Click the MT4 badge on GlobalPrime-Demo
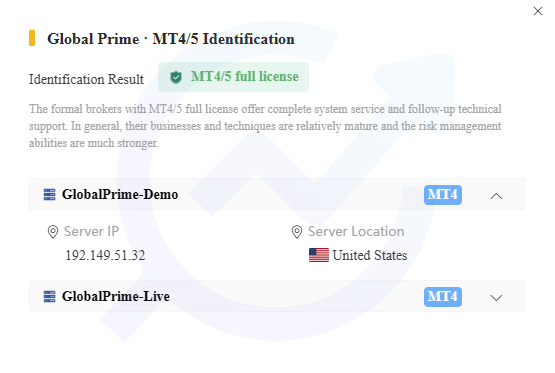555x373 pixels. [443, 195]
